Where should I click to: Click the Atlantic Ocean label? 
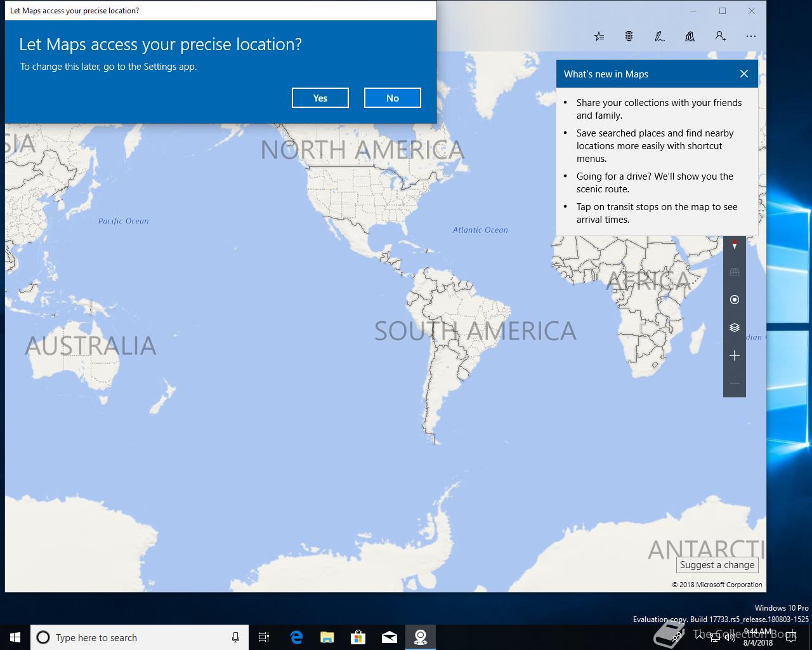click(480, 230)
